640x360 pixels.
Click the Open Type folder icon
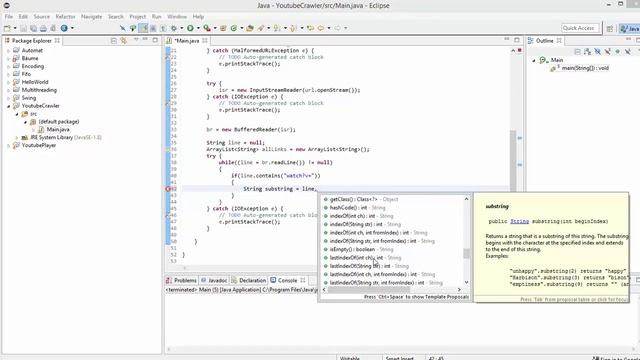(250, 28)
